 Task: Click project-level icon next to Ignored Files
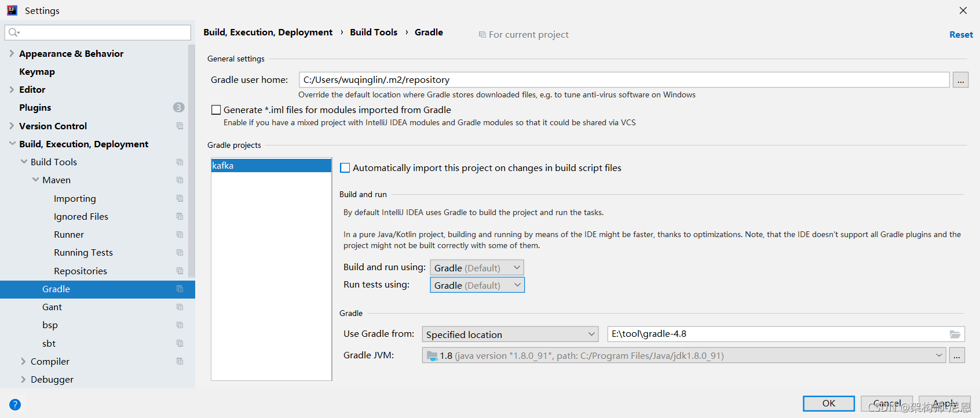click(180, 216)
